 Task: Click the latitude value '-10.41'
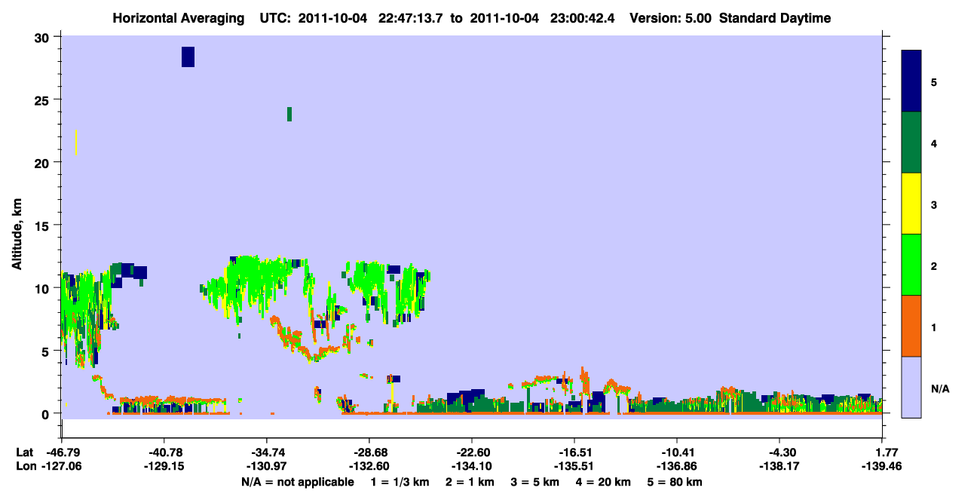point(677,452)
